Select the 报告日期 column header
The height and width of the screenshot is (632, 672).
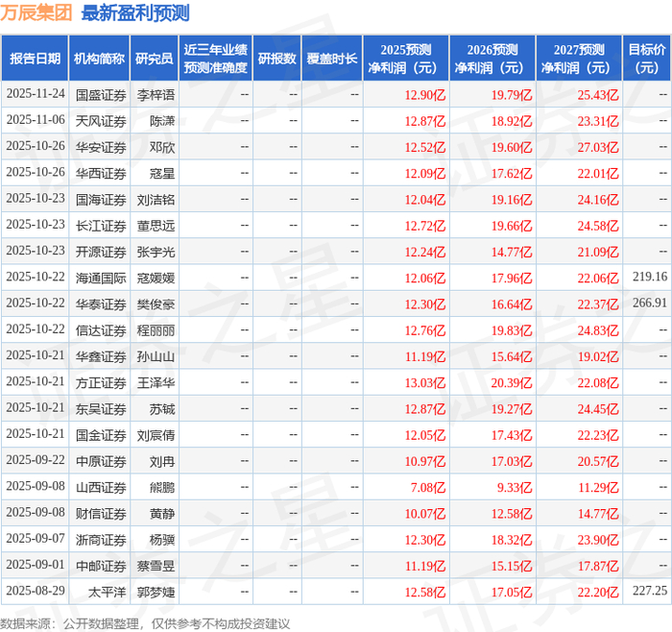pos(35,59)
